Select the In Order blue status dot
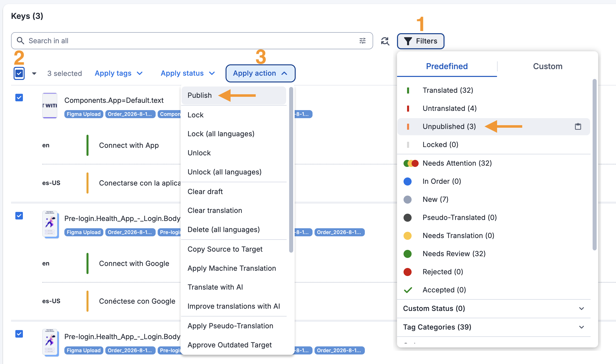 point(408,181)
